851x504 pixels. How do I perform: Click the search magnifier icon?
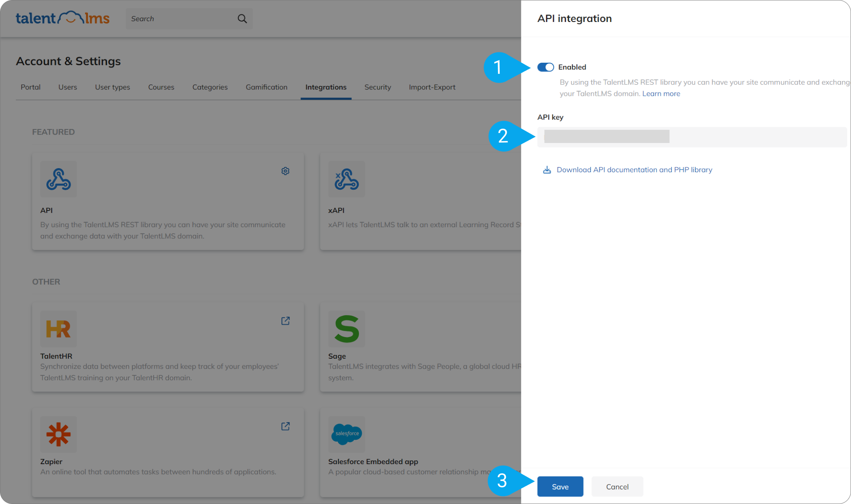pos(242,18)
